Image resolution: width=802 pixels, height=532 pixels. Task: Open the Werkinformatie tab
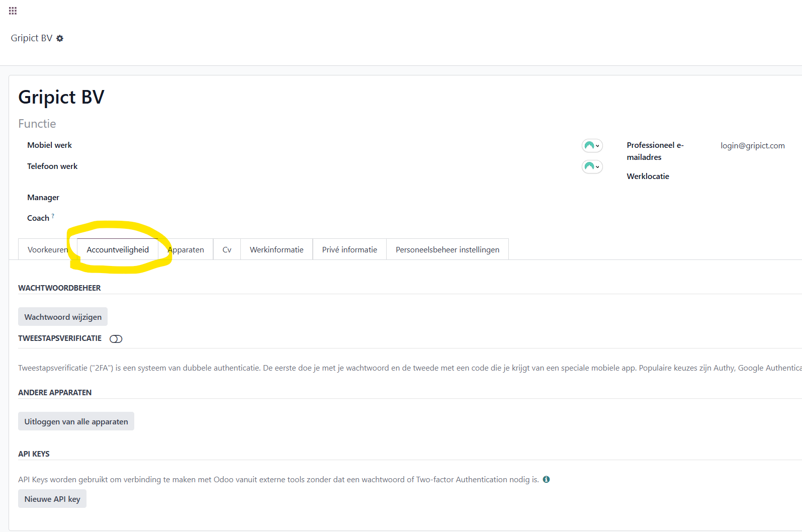(277, 250)
